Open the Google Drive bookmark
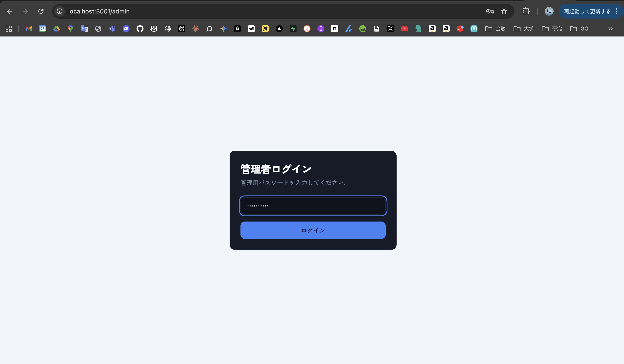 (x=57, y=28)
